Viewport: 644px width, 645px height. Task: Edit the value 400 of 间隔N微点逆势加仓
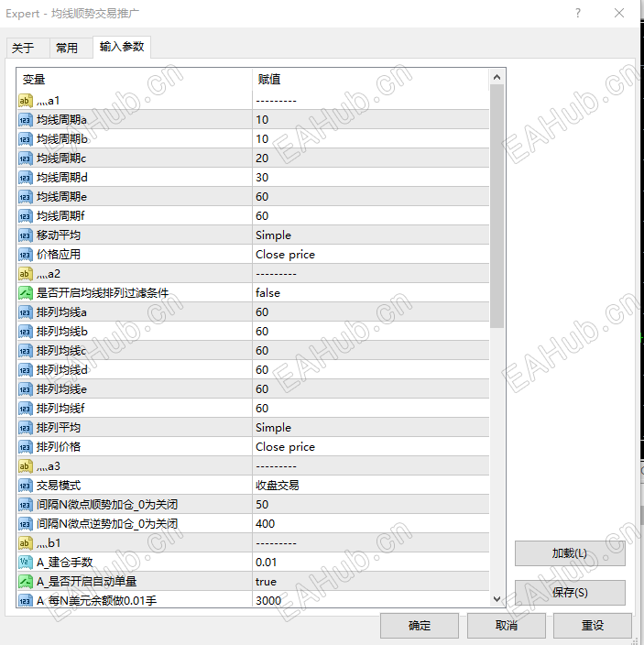pos(370,524)
